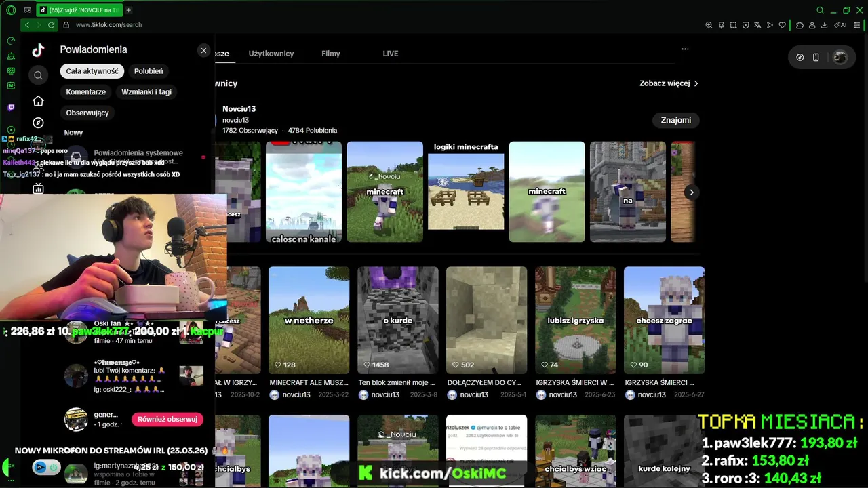The width and height of the screenshot is (868, 488).
Task: Click the Znajomi button
Action: [x=676, y=120]
